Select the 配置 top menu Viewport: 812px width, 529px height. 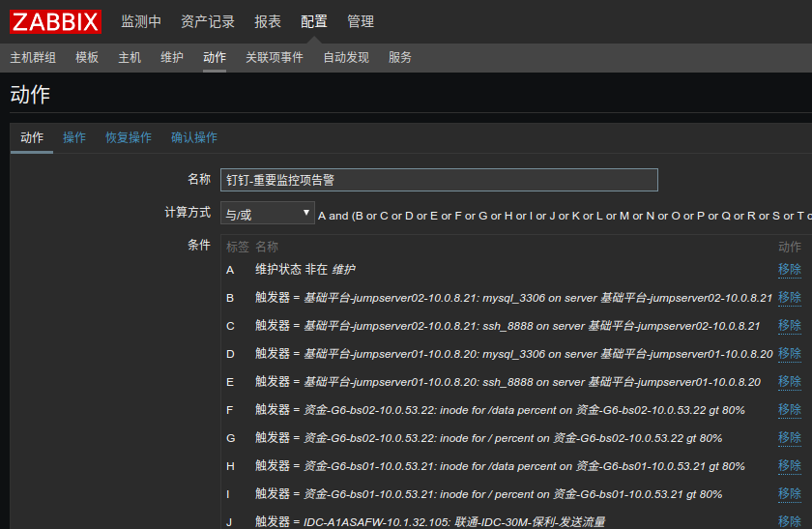(314, 22)
